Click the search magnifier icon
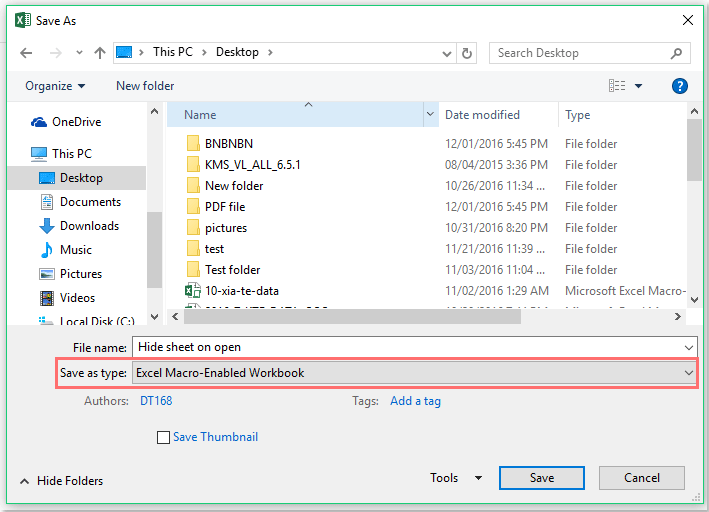Screen dimensions: 709x512 [x=676, y=53]
